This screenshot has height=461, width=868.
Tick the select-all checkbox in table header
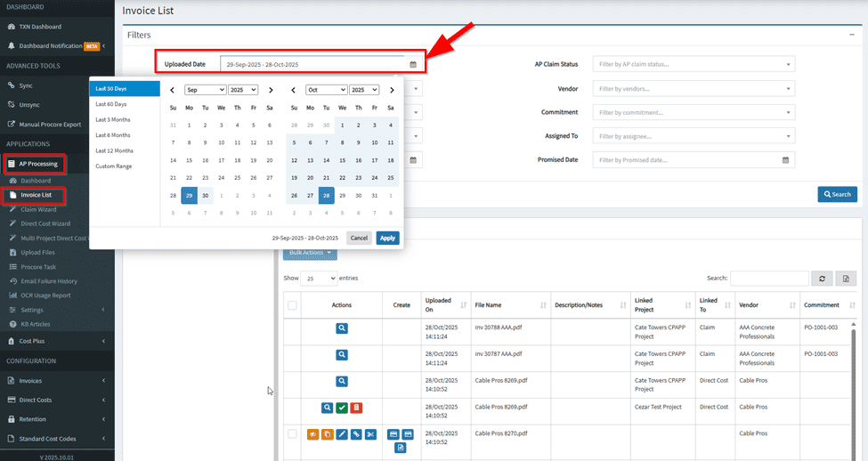pos(292,305)
